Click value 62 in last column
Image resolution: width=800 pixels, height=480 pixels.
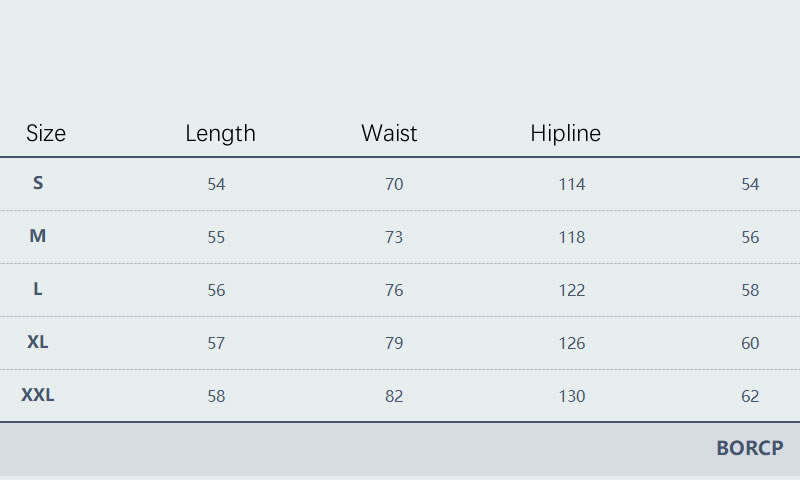[x=750, y=396]
